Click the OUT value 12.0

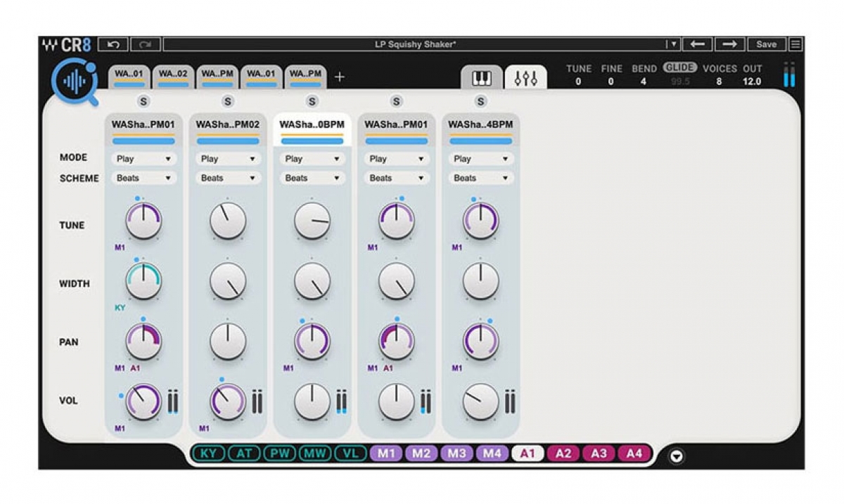pos(752,82)
